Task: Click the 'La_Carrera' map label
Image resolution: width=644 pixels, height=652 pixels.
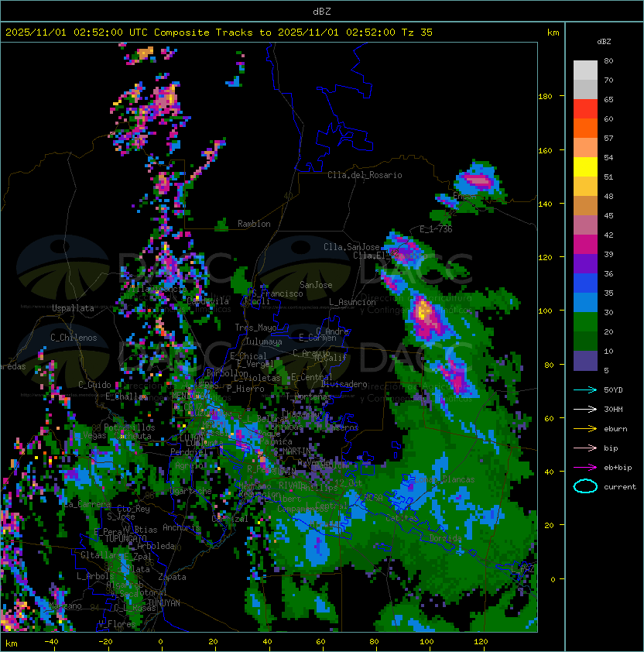Action: [x=87, y=504]
